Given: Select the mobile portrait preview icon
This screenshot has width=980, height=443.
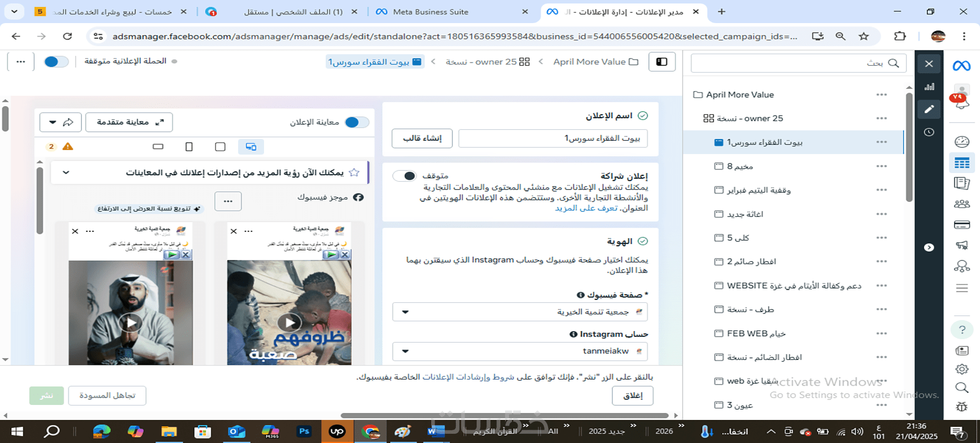Looking at the screenshot, I should coord(189,147).
